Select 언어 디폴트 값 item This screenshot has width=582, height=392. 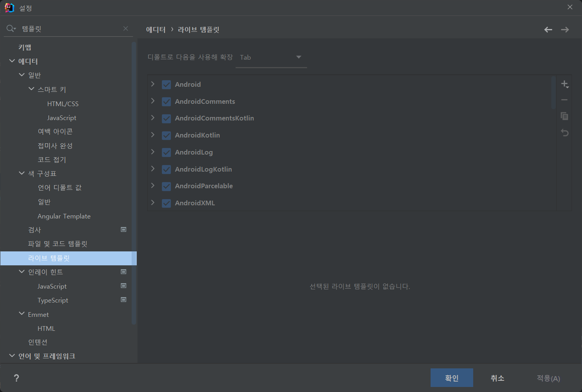click(60, 187)
